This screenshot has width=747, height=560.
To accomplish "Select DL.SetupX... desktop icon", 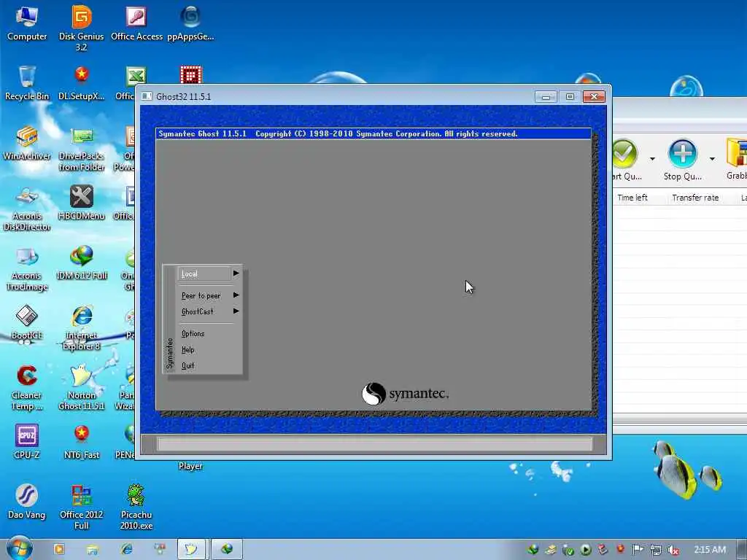I will pyautogui.click(x=82, y=83).
